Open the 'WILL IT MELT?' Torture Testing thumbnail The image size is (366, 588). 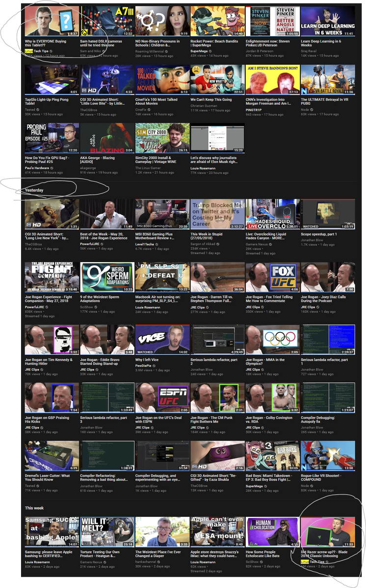coord(107,533)
